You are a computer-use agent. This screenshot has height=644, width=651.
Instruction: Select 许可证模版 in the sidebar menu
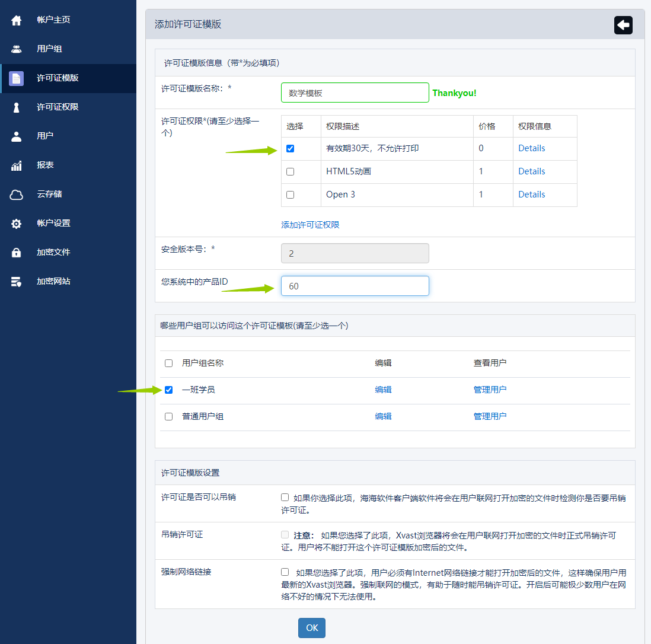(x=58, y=78)
